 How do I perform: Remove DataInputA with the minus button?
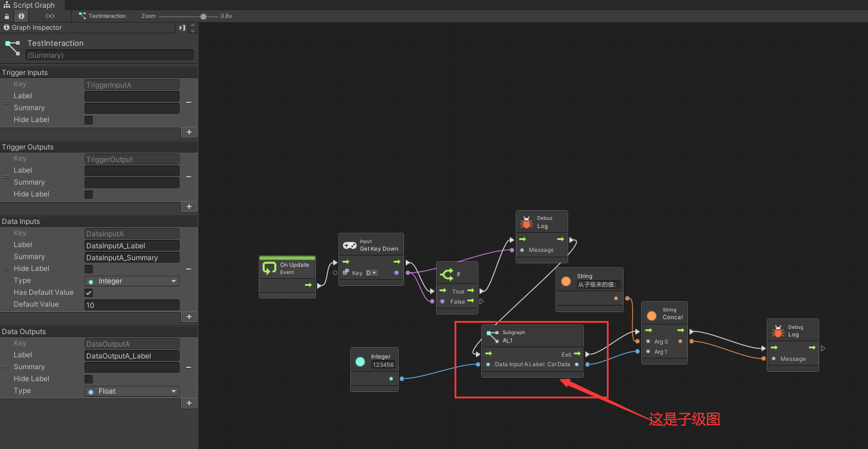[189, 269]
